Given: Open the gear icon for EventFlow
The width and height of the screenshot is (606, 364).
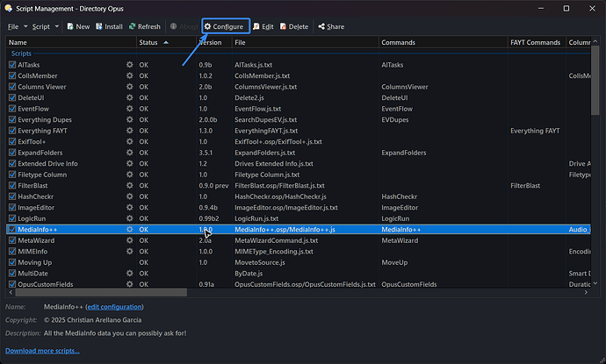Looking at the screenshot, I should [x=129, y=109].
